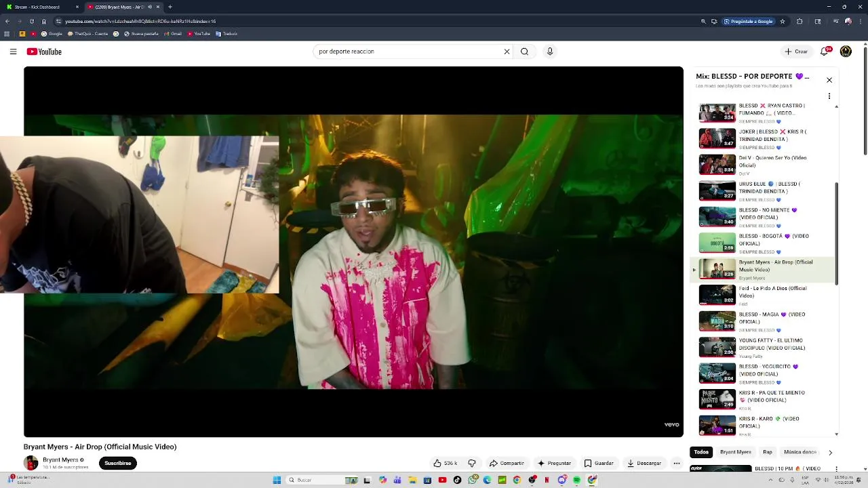Open YouTube notifications bell
Viewport: 868px width, 488px height.
pos(825,52)
